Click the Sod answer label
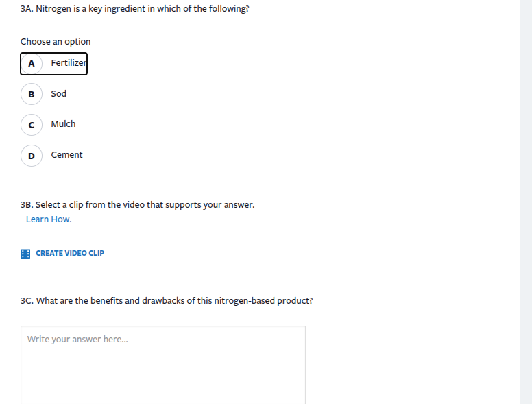This screenshot has width=532, height=404. pos(59,93)
